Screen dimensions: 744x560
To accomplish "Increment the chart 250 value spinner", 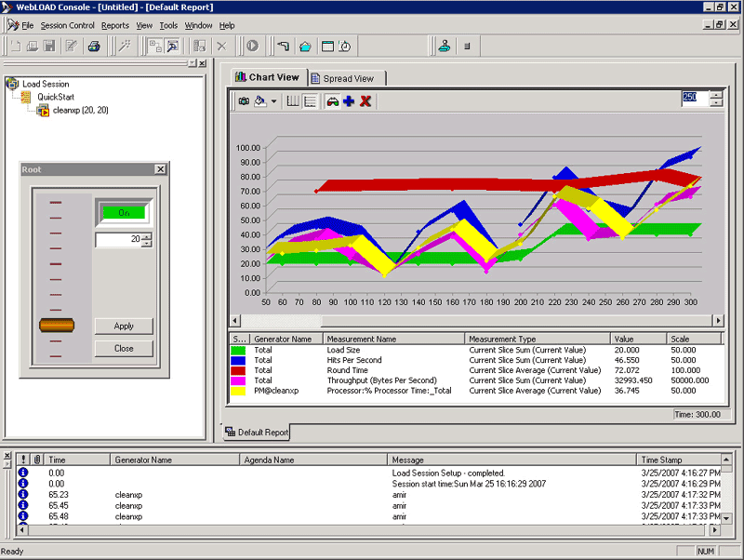I will click(x=715, y=94).
